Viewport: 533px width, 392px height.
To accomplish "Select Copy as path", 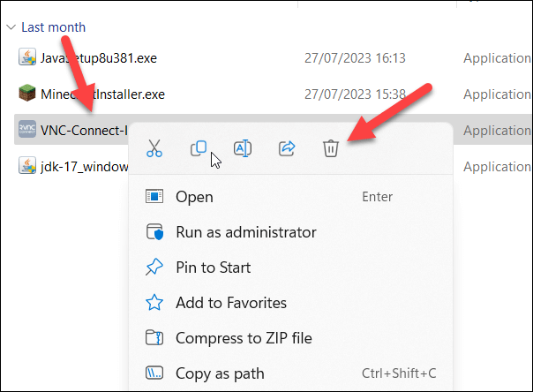I will pyautogui.click(x=216, y=373).
